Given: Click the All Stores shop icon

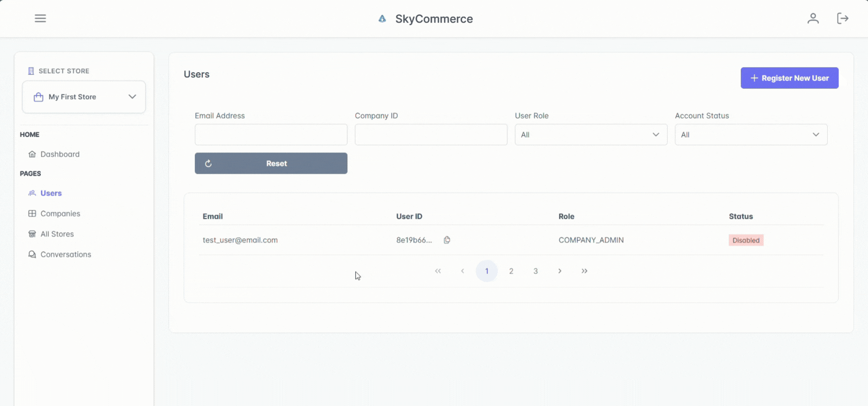Looking at the screenshot, I should tap(32, 234).
